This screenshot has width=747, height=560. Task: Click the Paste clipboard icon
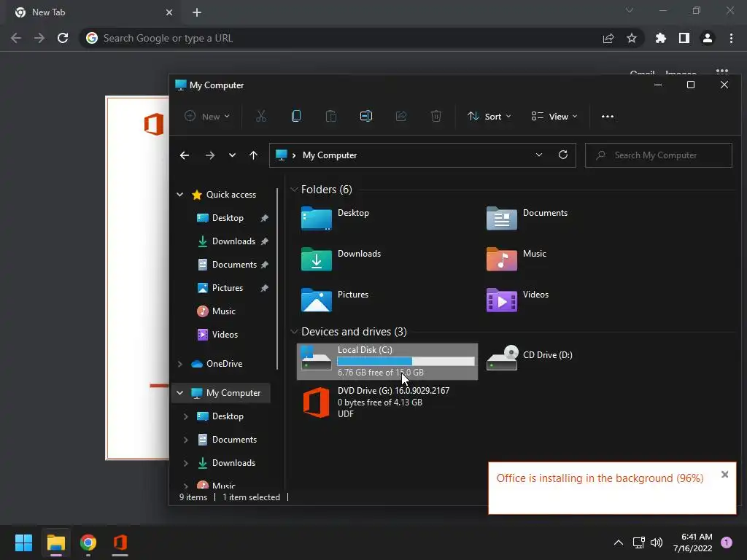(331, 116)
